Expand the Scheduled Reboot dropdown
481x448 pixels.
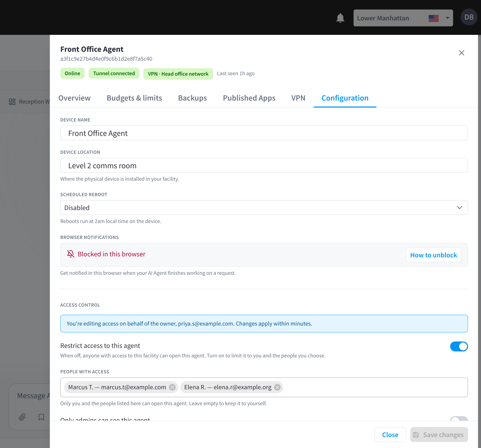click(x=264, y=208)
